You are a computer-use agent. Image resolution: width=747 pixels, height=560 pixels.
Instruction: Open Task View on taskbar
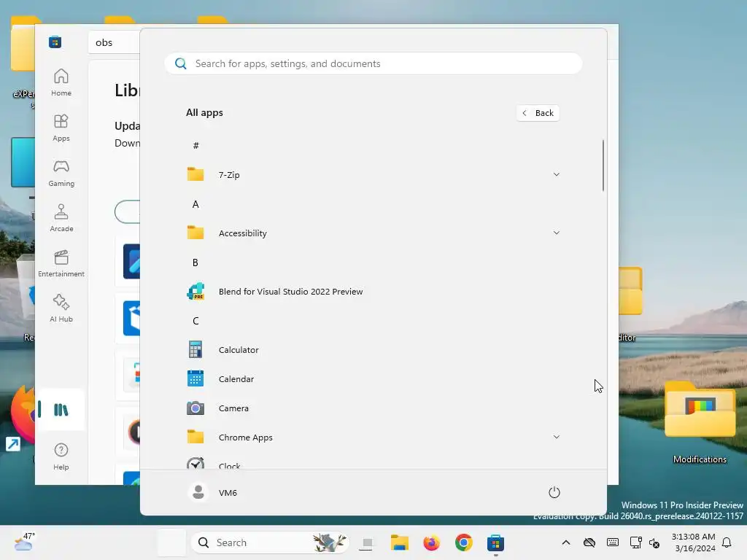coord(367,542)
